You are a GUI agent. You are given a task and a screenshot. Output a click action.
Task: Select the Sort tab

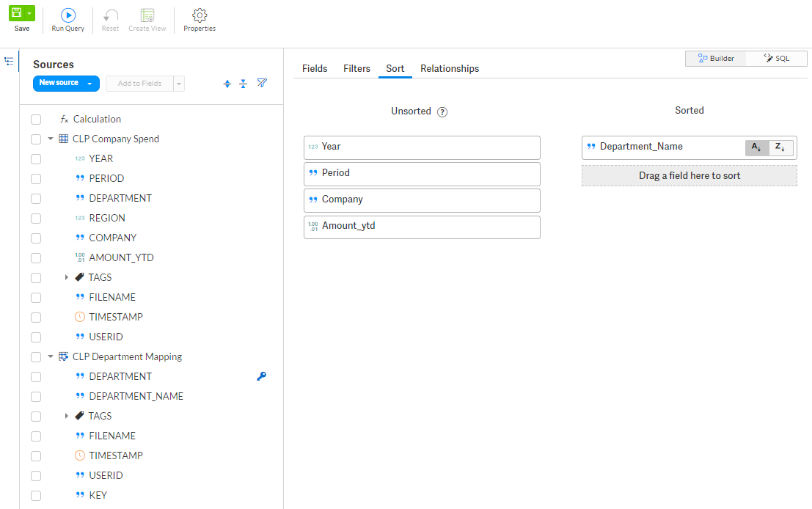coord(395,68)
